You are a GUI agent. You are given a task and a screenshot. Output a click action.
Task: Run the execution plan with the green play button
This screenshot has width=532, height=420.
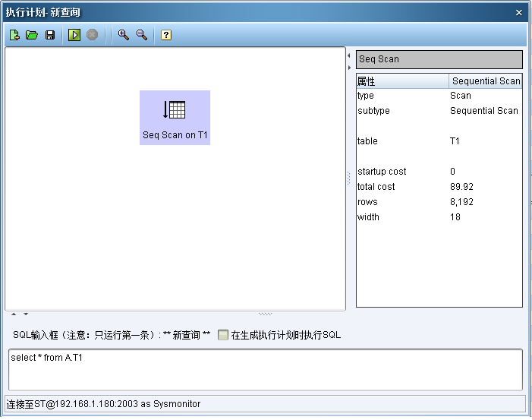click(x=74, y=35)
